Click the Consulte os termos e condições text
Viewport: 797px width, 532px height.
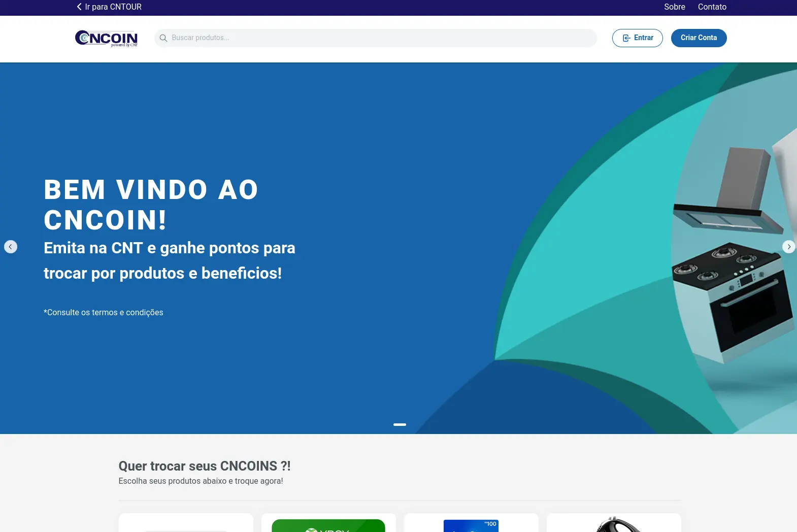[104, 313]
